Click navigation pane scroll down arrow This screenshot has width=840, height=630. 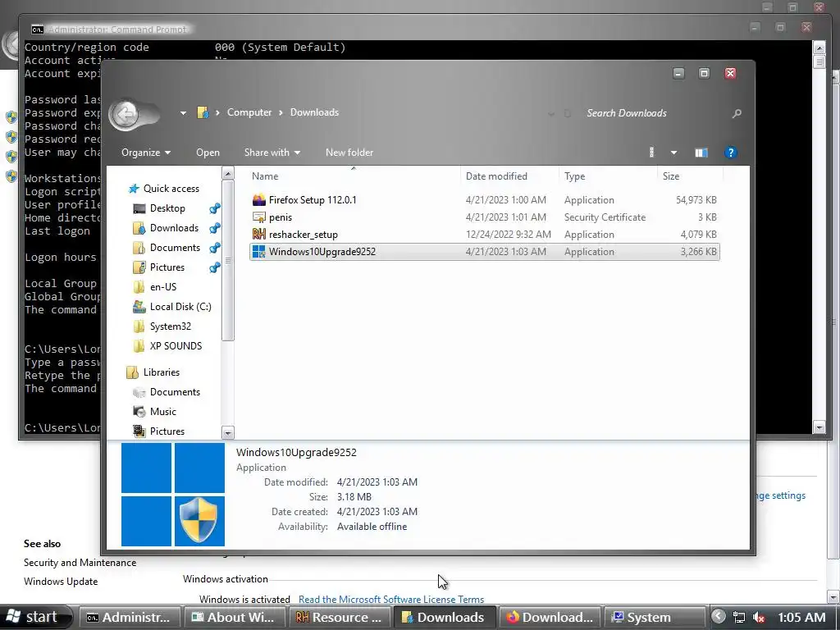point(228,433)
